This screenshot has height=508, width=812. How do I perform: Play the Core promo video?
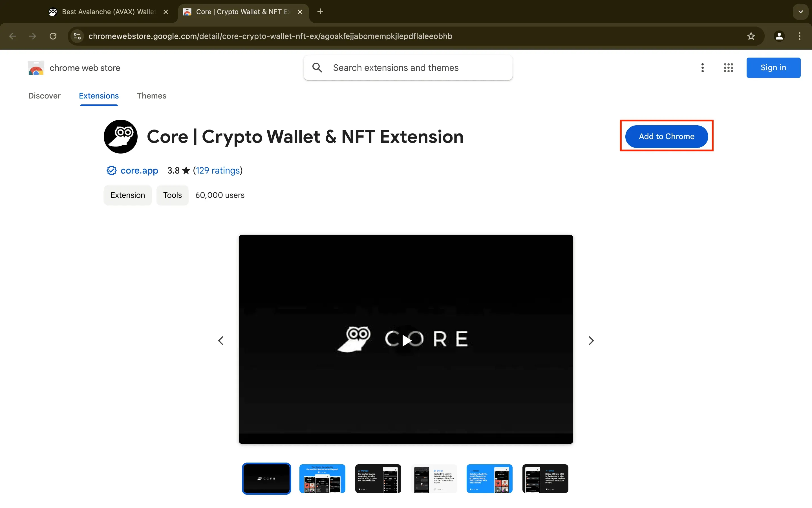(406, 340)
